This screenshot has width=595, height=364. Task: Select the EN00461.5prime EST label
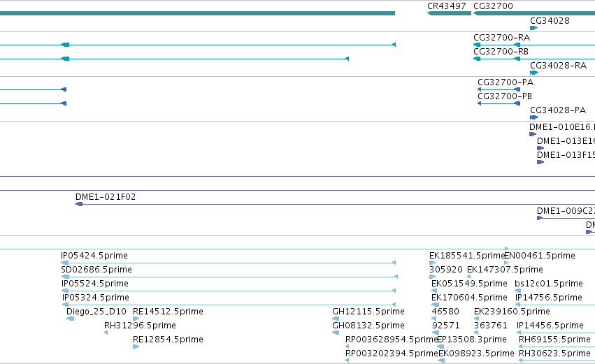[539, 256]
